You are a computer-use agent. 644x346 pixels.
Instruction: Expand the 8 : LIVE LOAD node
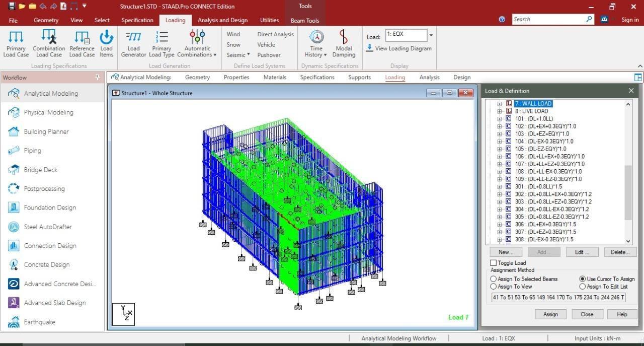pos(500,111)
